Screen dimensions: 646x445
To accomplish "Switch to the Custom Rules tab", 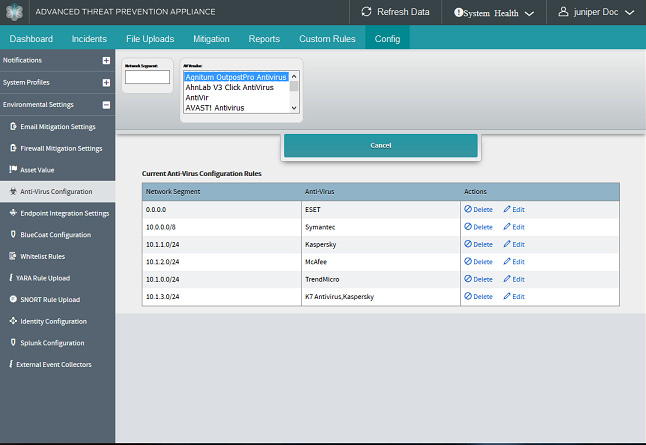I will point(327,39).
